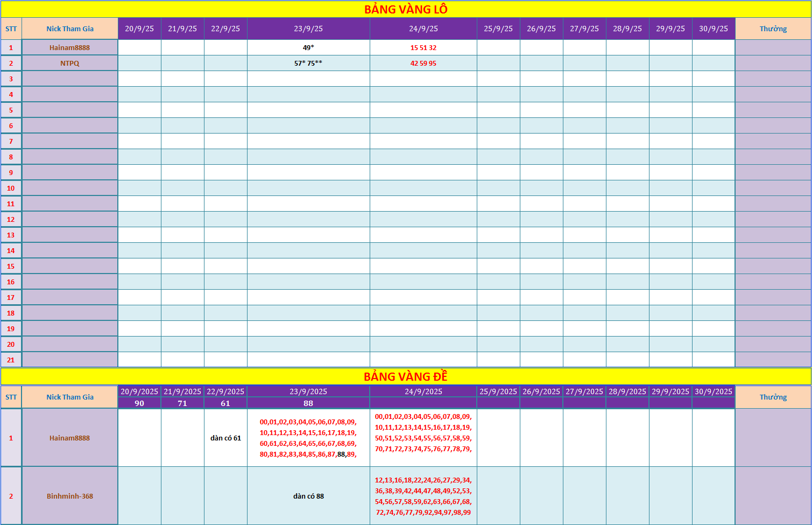Click Binhminh-368's number list for 24/9/2025
The width and height of the screenshot is (812, 525).
(x=423, y=496)
